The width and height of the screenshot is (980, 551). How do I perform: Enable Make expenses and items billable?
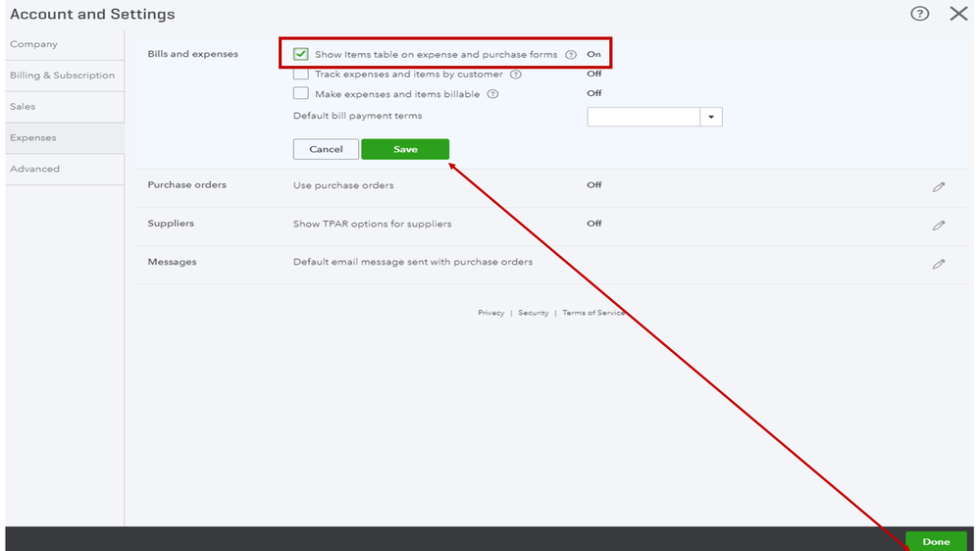[300, 94]
